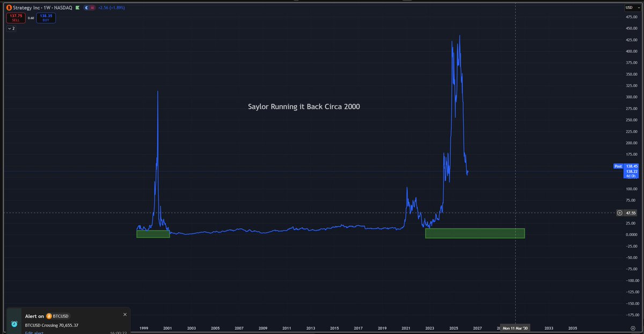Viewport: 644px width, 334px height.
Task: Select the 'Saylor Running it Back Circa 2000' annotation
Action: click(x=304, y=107)
